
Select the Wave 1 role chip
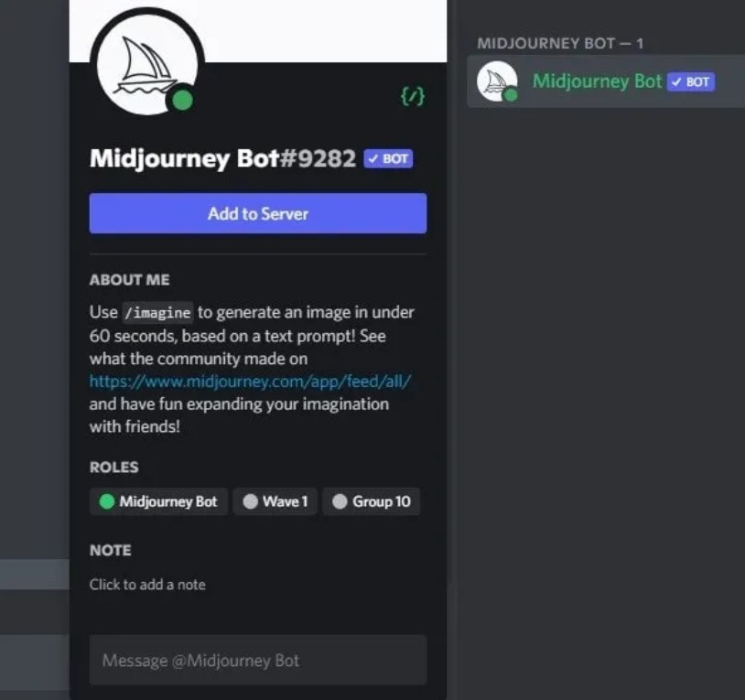click(x=275, y=501)
